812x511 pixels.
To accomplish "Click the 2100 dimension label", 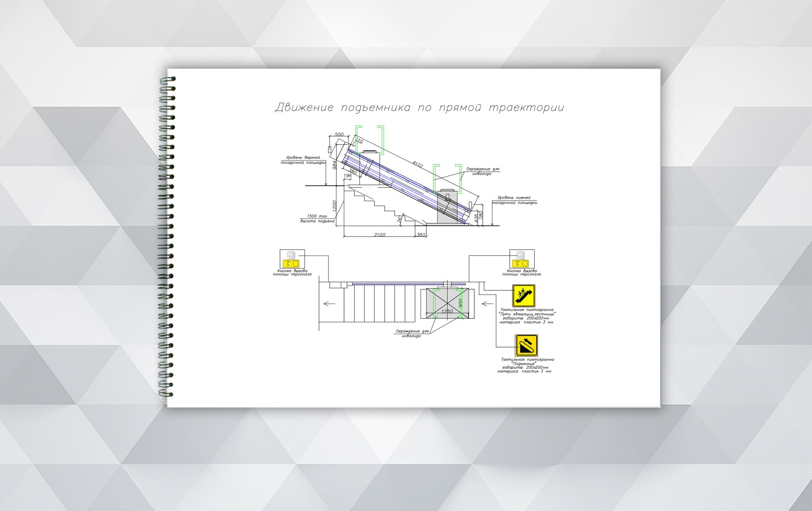I will 379,235.
